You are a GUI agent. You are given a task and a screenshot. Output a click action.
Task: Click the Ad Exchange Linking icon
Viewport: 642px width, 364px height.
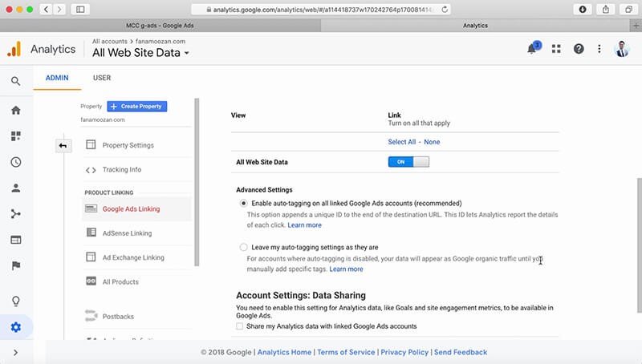point(91,257)
